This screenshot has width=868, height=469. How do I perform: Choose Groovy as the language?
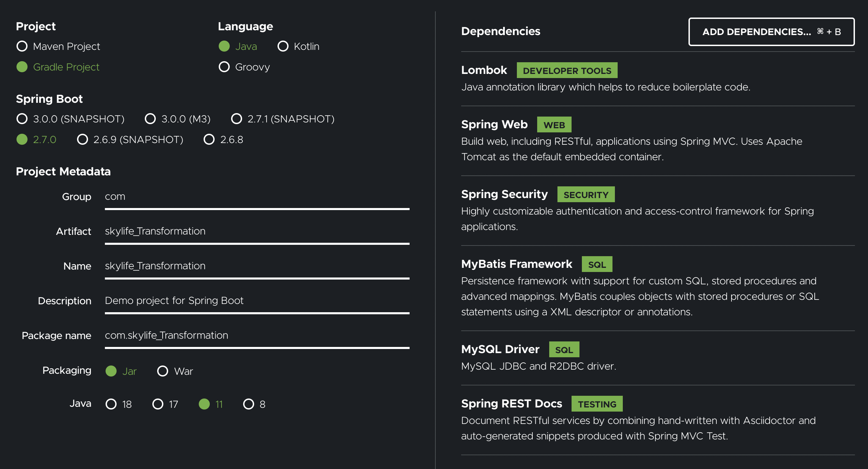(x=224, y=67)
